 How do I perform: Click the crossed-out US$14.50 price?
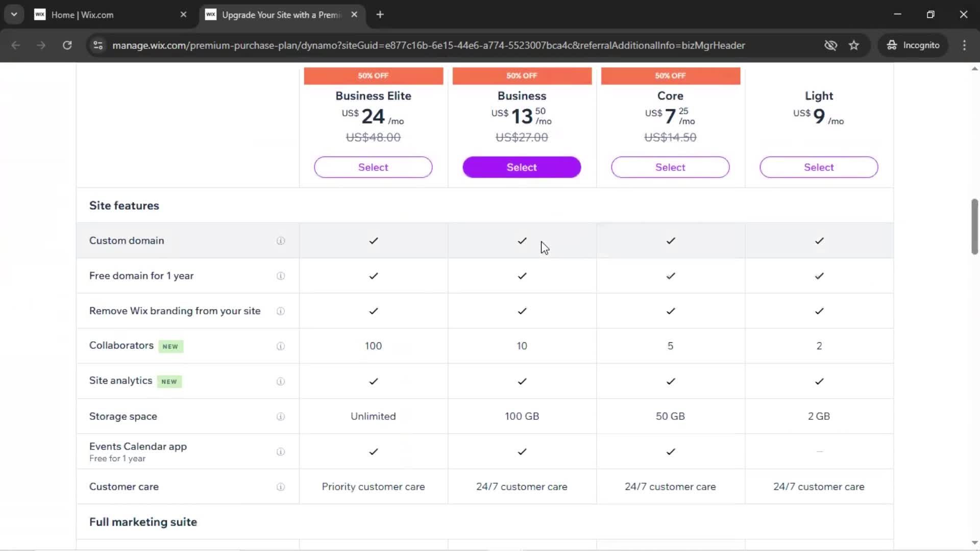tap(670, 137)
